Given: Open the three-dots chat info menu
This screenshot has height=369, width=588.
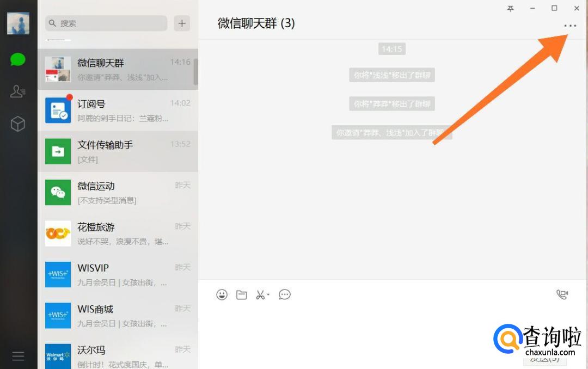Looking at the screenshot, I should pos(570,26).
